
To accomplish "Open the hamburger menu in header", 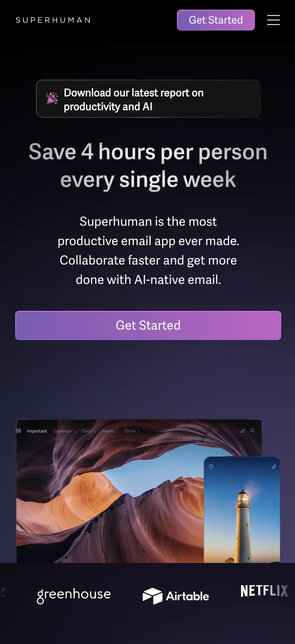I will pyautogui.click(x=273, y=20).
